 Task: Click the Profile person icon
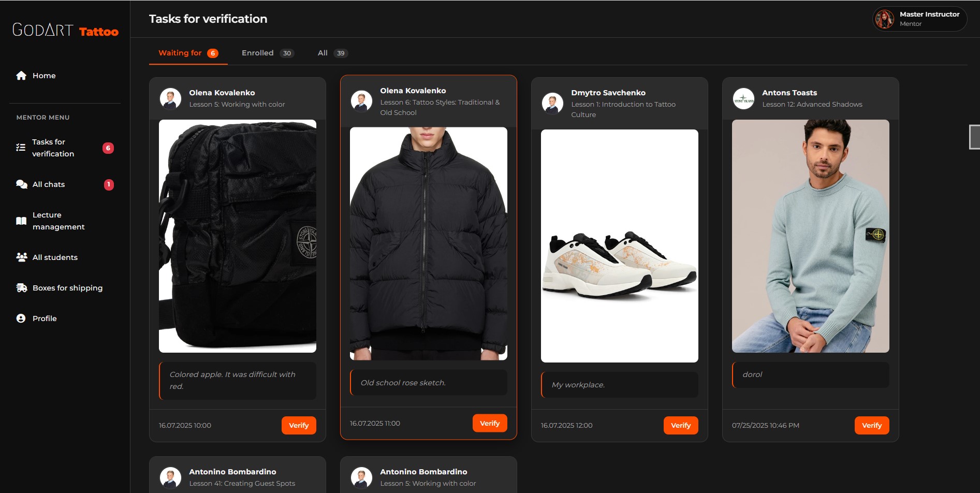coord(21,318)
